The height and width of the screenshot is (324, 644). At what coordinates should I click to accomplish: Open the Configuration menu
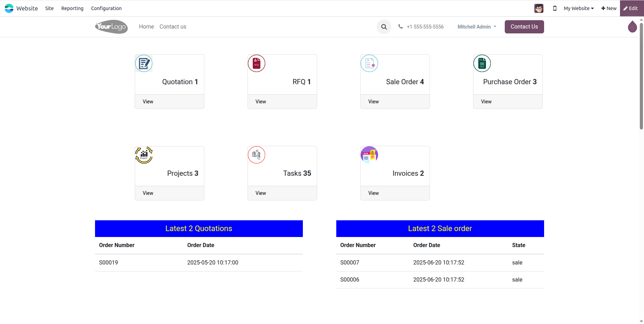pyautogui.click(x=106, y=8)
